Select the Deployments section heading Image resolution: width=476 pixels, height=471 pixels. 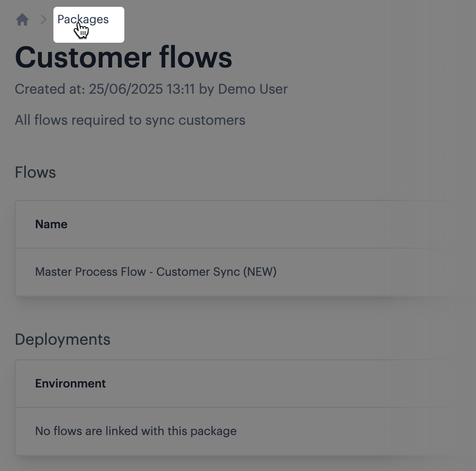click(63, 339)
